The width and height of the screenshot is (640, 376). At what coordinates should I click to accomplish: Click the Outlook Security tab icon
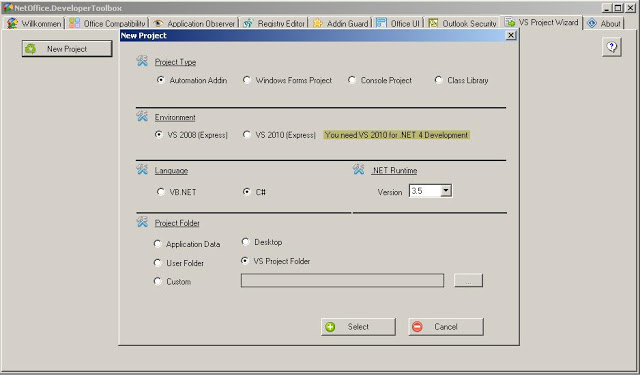pyautogui.click(x=433, y=23)
